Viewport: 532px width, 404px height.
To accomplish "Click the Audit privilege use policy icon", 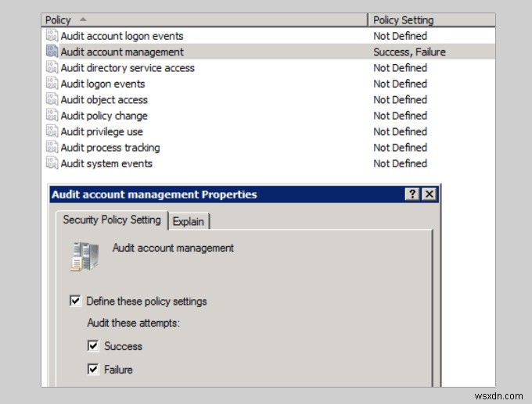I will (x=52, y=130).
